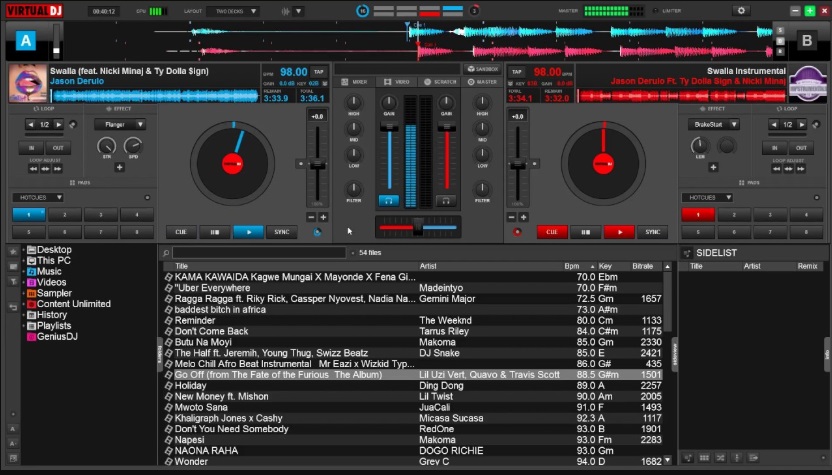Toggle deck B key lock icon
This screenshot has height=475, width=832.
pos(510,83)
